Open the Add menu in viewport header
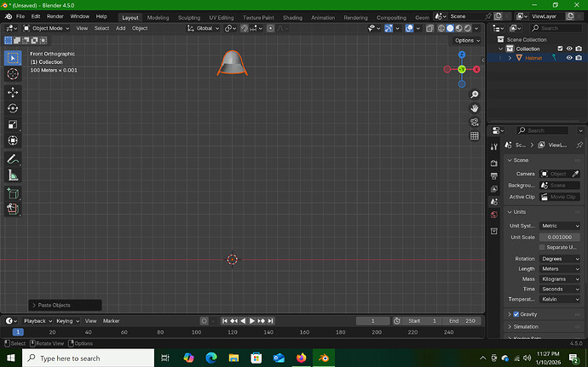 pos(120,28)
